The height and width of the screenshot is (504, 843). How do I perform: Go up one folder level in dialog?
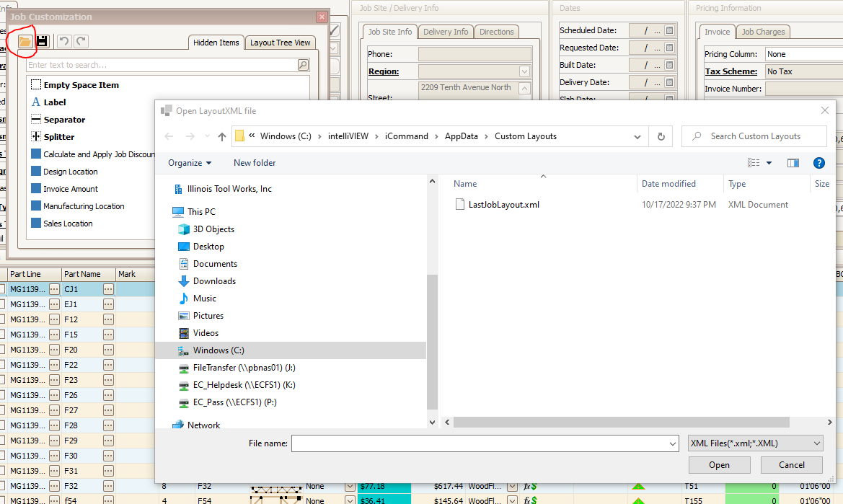pyautogui.click(x=222, y=136)
